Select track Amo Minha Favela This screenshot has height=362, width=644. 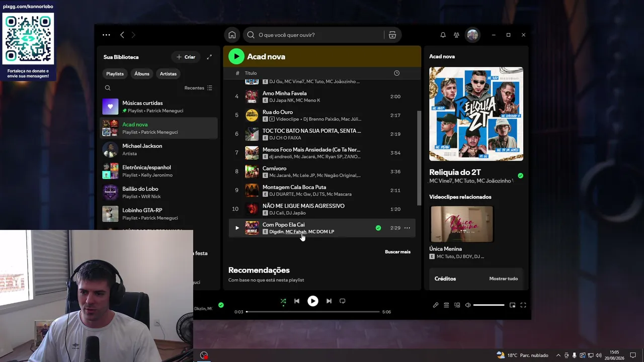322,97
